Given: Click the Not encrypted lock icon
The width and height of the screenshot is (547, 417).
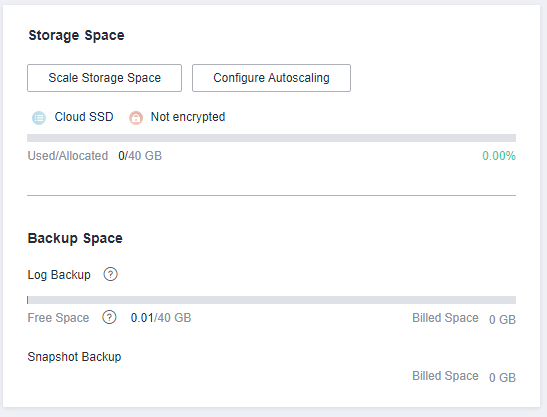Looking at the screenshot, I should 136,118.
